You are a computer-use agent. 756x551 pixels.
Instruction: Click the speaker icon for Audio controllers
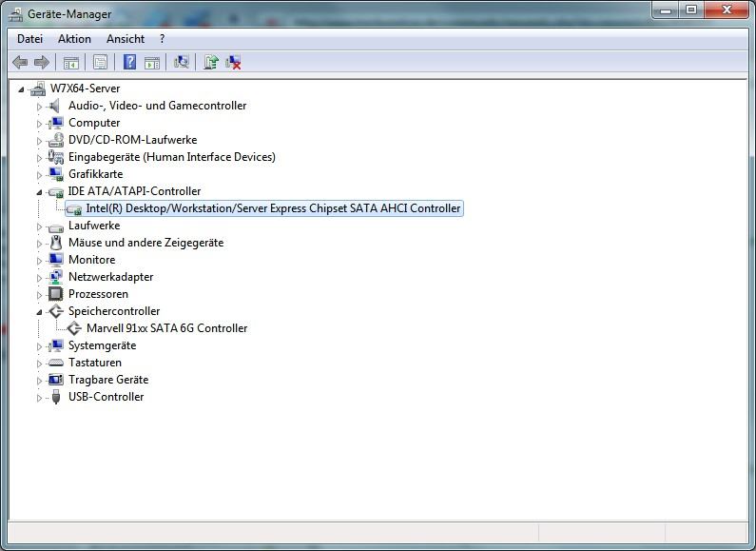click(x=54, y=106)
